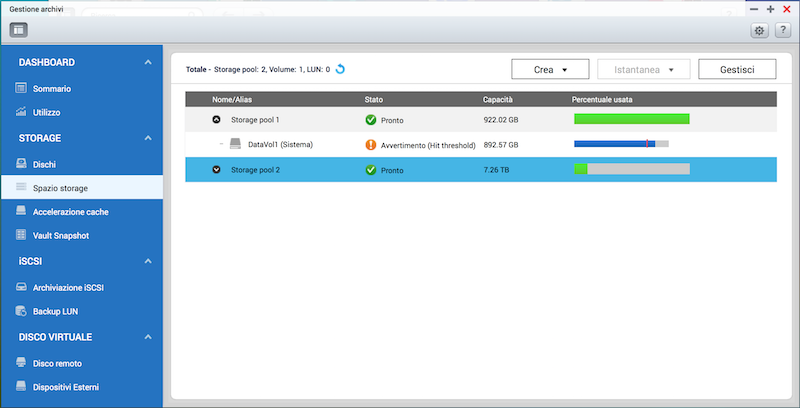Expand the Storage pool 2 row

pyautogui.click(x=216, y=170)
